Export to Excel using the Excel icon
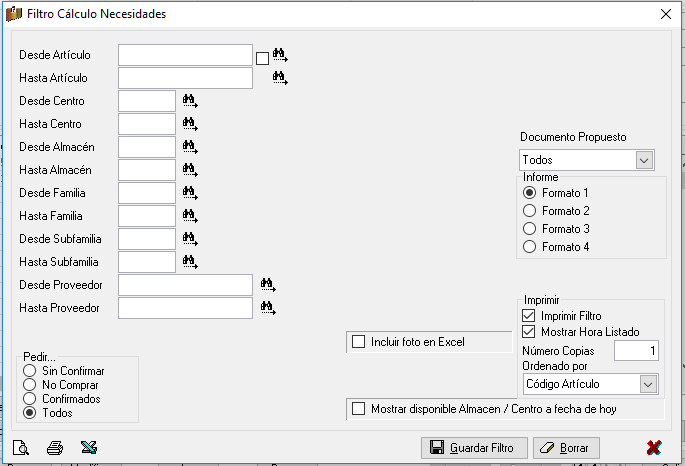This screenshot has width=685, height=466. [89, 448]
